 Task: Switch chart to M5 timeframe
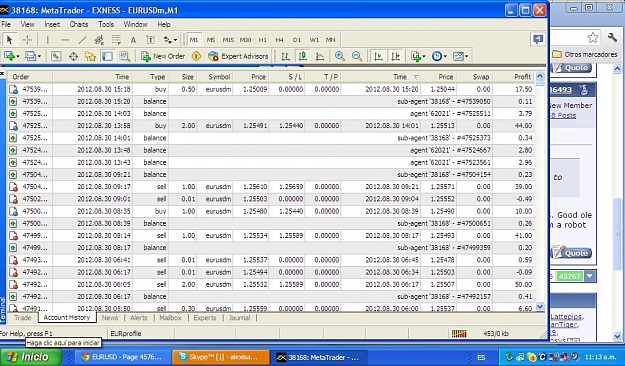point(211,39)
